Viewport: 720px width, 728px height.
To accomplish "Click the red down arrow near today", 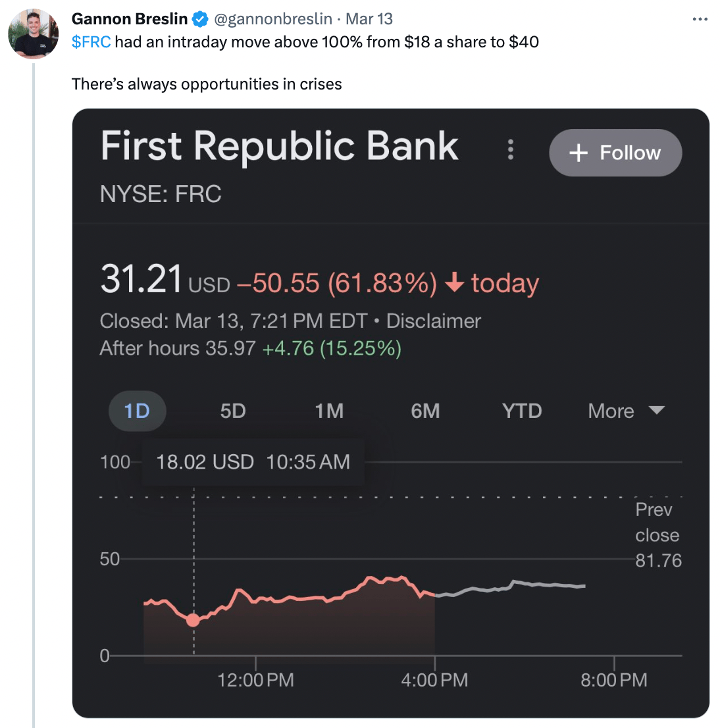I will pos(455,282).
